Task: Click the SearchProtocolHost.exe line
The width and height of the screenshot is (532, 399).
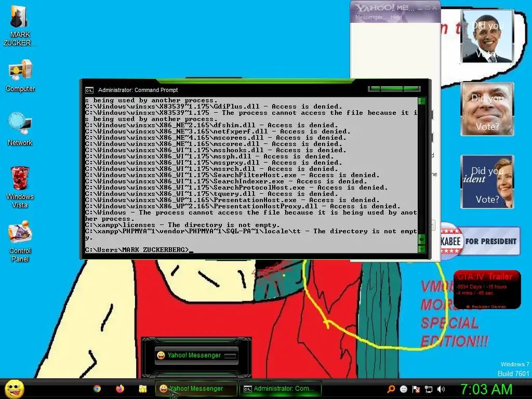Action: coord(236,188)
